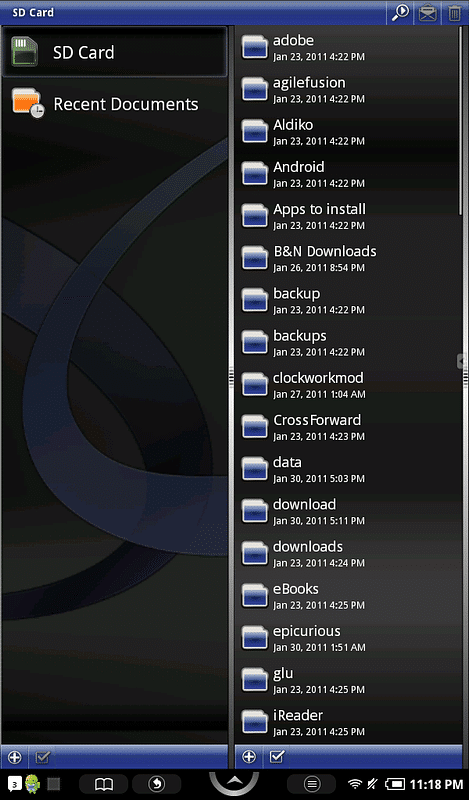Open the Aldiko folder icon
Image resolution: width=469 pixels, height=800 pixels.
[255, 132]
